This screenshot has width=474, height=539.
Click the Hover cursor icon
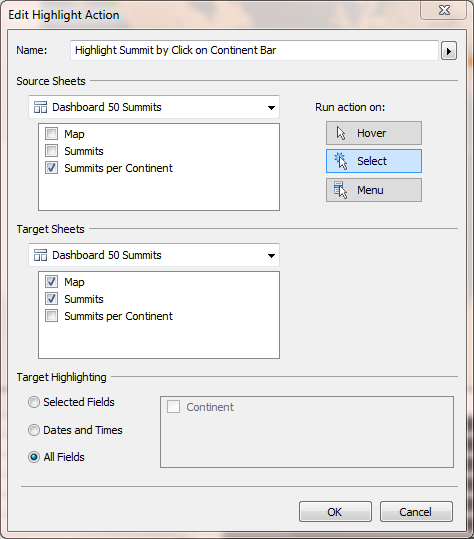341,133
